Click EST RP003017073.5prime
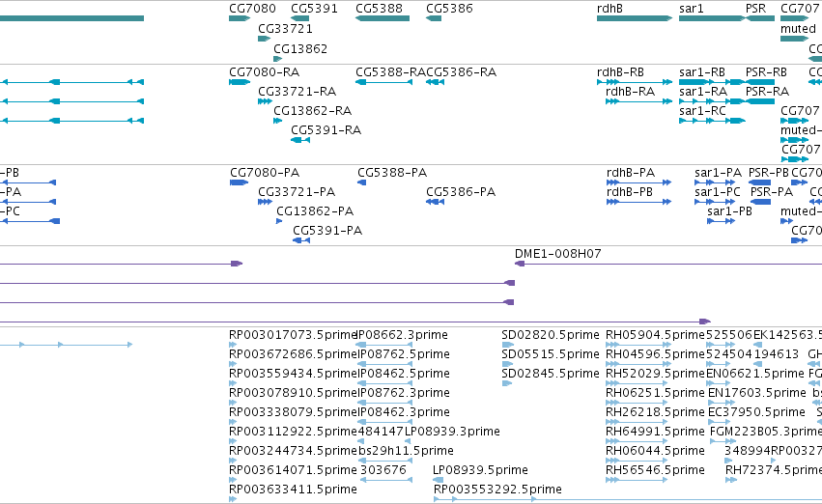Viewport: 822px width, 504px height. tap(294, 335)
